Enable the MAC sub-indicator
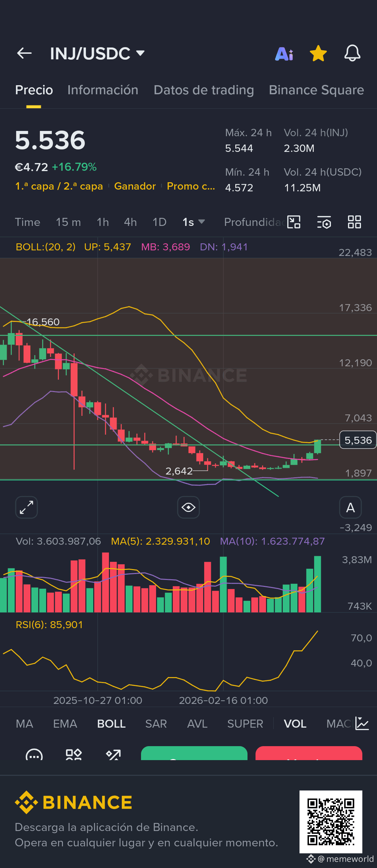Image resolution: width=377 pixels, height=868 pixels. pos(339,724)
